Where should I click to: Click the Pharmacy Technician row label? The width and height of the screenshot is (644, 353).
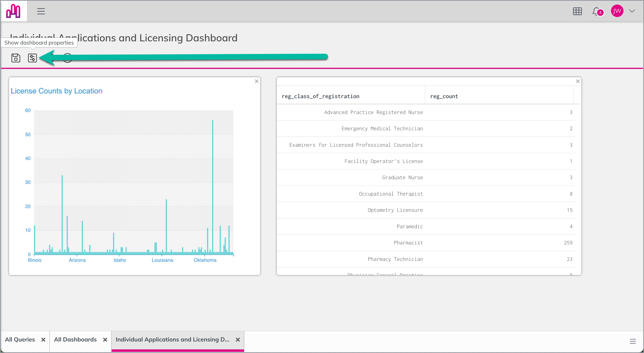point(395,259)
